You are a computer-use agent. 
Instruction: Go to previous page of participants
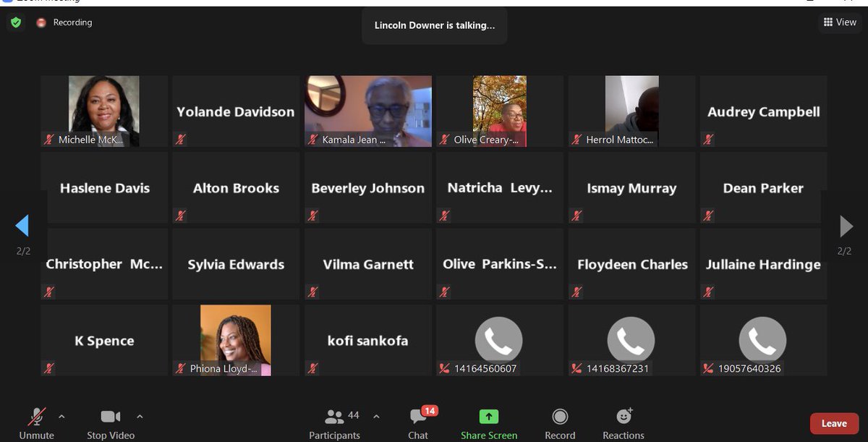pos(22,226)
